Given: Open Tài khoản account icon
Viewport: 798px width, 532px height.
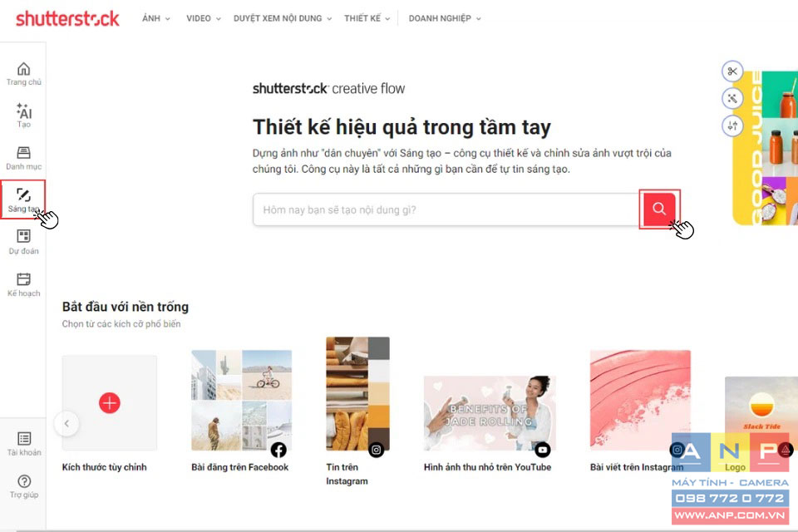Looking at the screenshot, I should [x=24, y=444].
